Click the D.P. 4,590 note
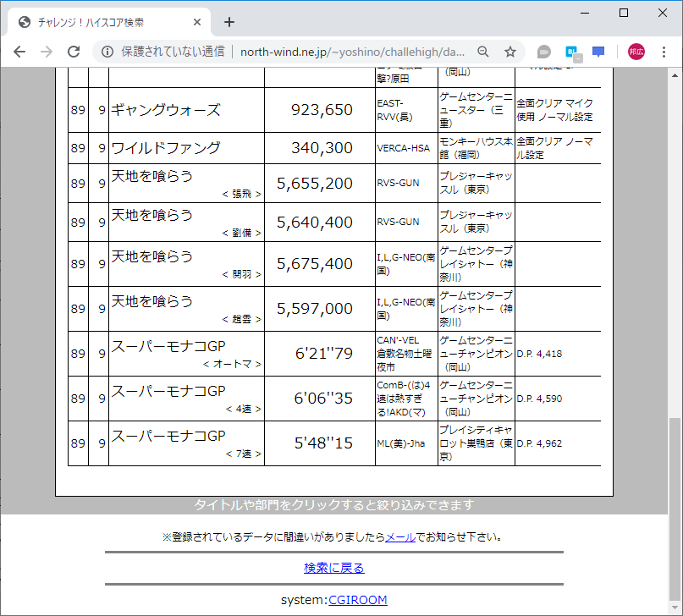The width and height of the screenshot is (683, 616). pyautogui.click(x=539, y=399)
